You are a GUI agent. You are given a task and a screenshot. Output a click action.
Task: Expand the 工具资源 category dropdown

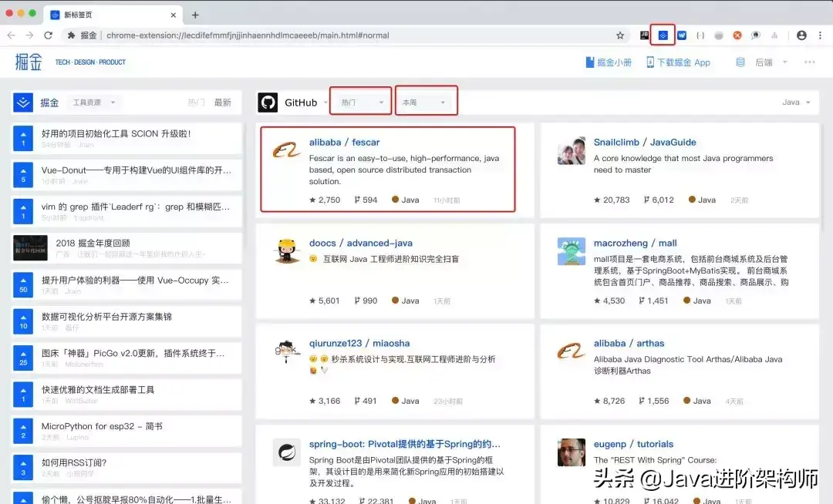tap(94, 102)
